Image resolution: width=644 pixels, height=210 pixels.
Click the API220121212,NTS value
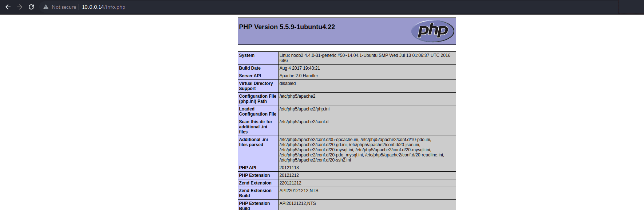(x=299, y=191)
